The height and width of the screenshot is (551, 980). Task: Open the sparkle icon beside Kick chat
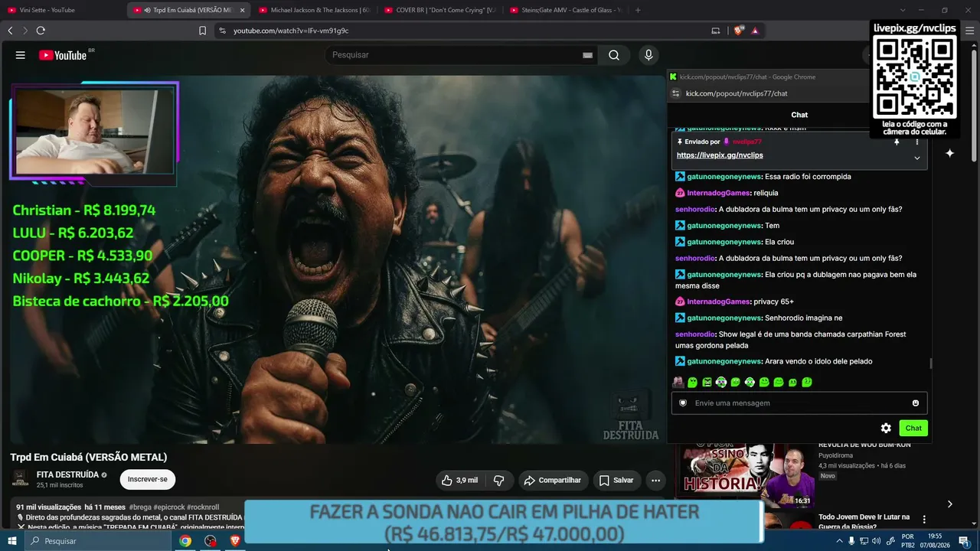[x=949, y=153]
